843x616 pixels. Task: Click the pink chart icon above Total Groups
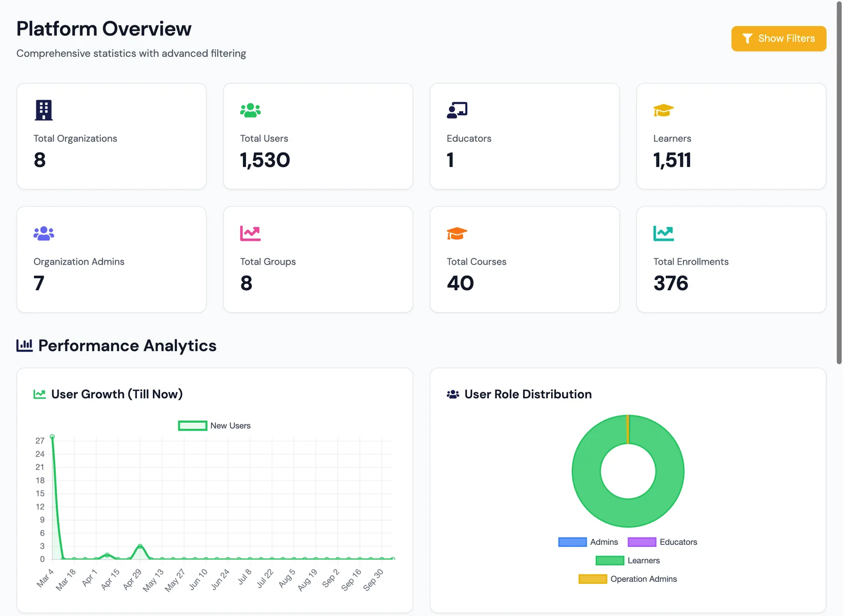point(250,233)
